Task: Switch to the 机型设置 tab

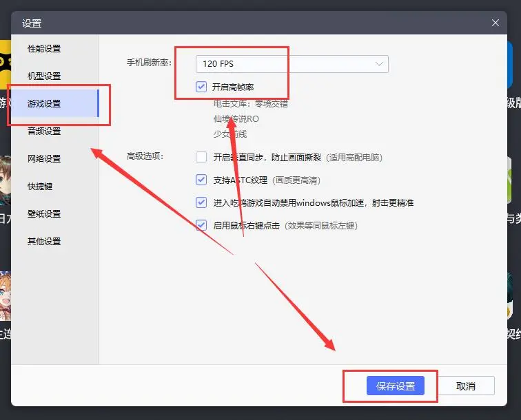Action: 44,76
